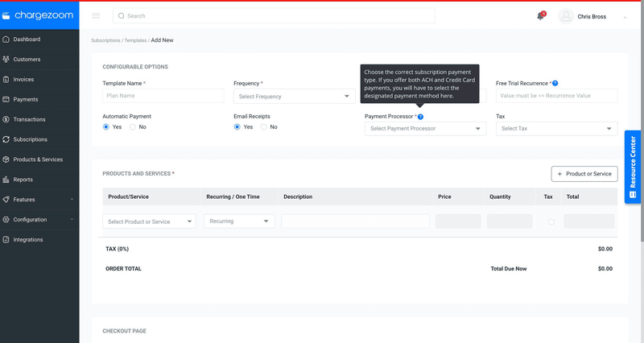Click the Transactions sidebar icon
Viewport: 644px width, 343px height.
point(6,119)
